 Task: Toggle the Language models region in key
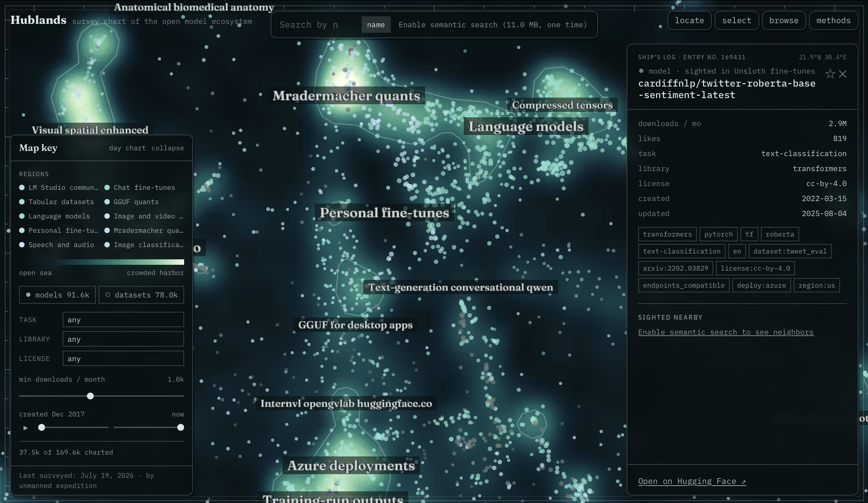(x=55, y=216)
